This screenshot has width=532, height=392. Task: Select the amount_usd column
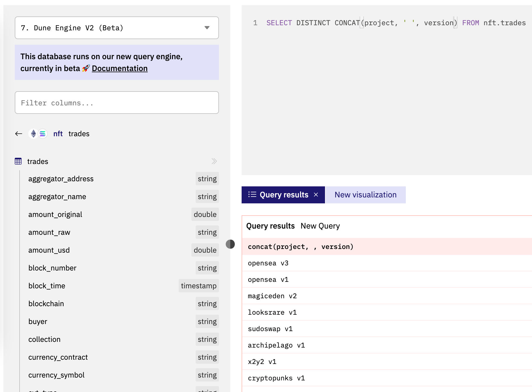(x=49, y=250)
